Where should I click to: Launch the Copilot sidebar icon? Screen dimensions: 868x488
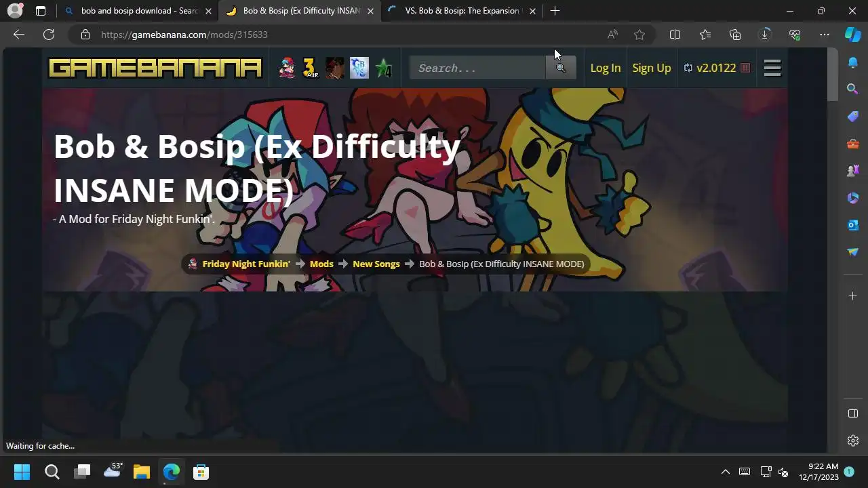click(x=853, y=35)
